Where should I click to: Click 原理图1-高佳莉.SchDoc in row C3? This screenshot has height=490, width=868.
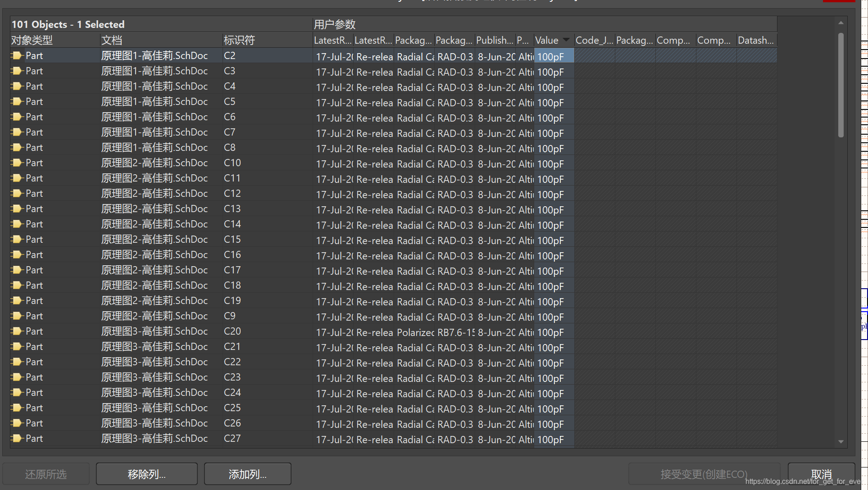(161, 71)
